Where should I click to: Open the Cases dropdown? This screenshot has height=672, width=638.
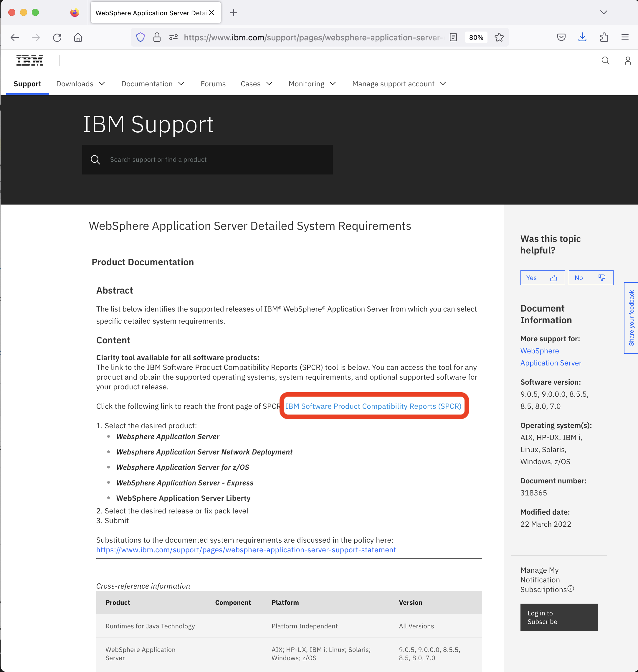tap(256, 84)
